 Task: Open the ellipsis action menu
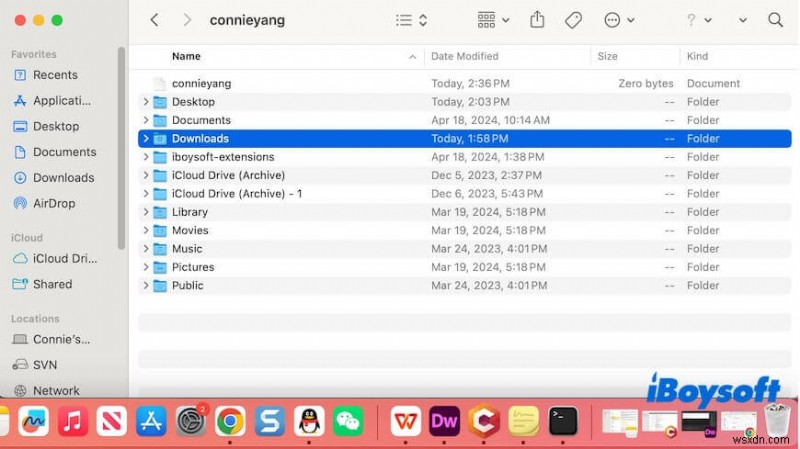tap(619, 20)
